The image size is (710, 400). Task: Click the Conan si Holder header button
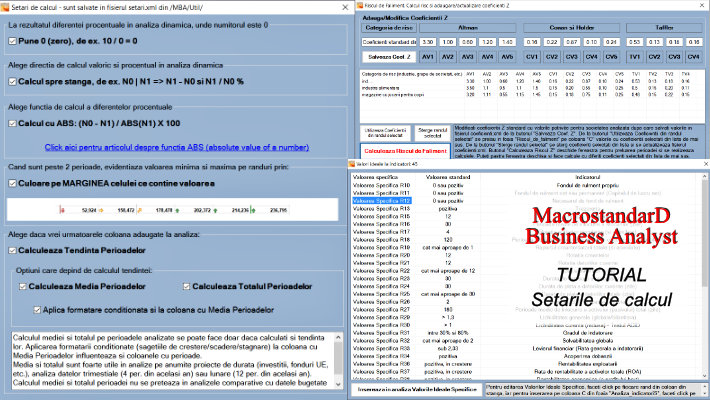point(571,28)
